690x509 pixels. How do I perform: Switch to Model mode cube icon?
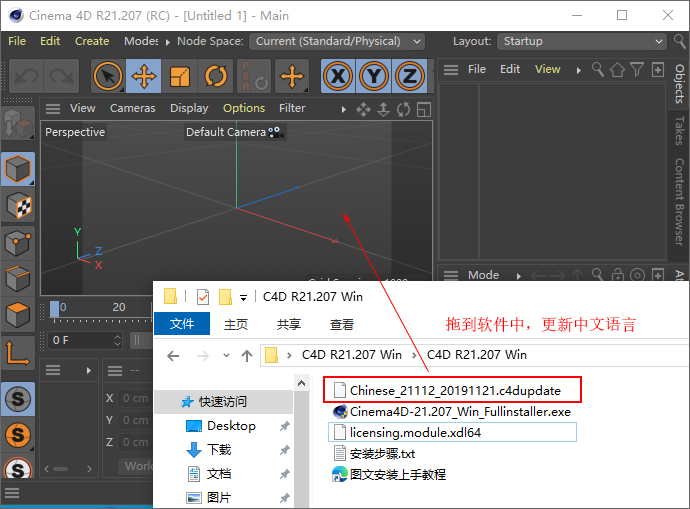click(18, 169)
